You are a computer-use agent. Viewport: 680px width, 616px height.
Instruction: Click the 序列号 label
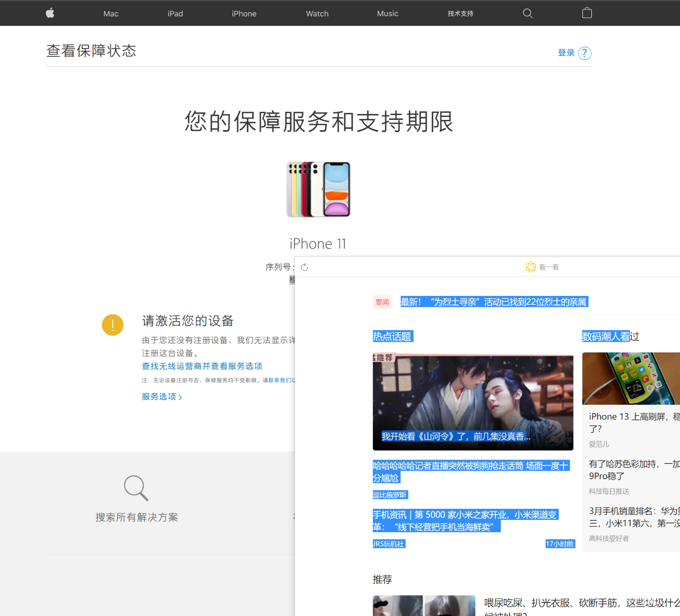pos(280,267)
